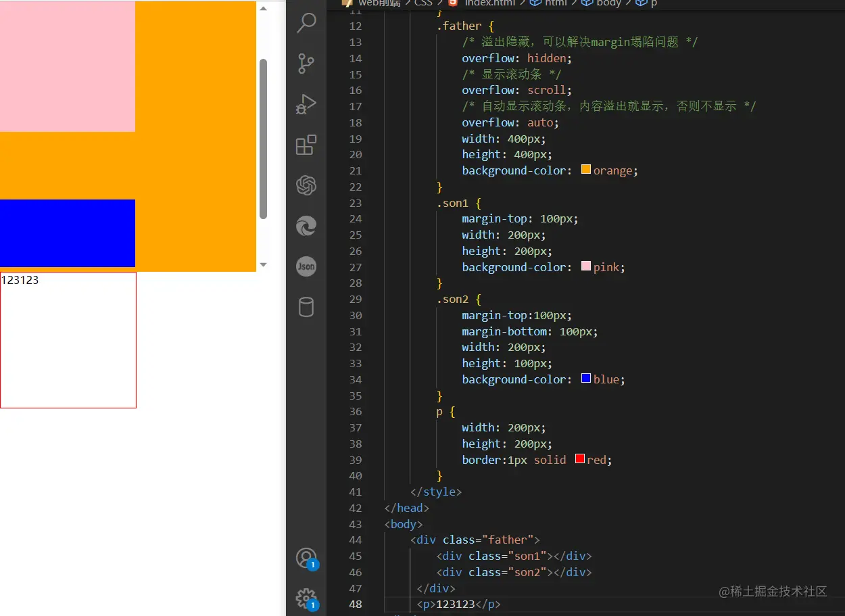Click the overflow: hidden declaration
Image resolution: width=845 pixels, height=616 pixels.
[x=517, y=58]
